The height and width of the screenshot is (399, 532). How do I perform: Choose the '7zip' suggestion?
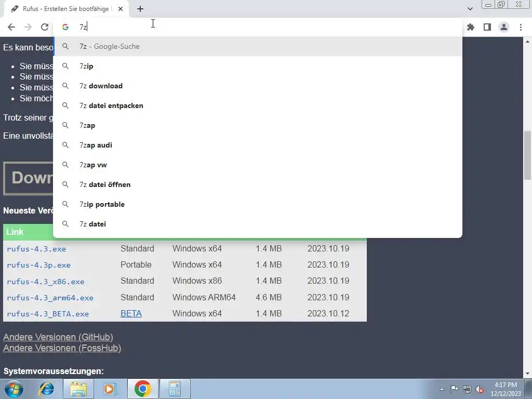click(258, 66)
